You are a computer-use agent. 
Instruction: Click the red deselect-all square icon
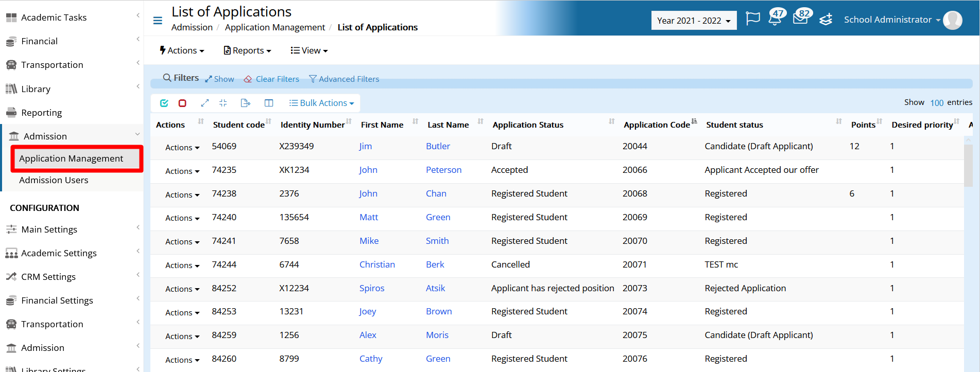[x=182, y=103]
